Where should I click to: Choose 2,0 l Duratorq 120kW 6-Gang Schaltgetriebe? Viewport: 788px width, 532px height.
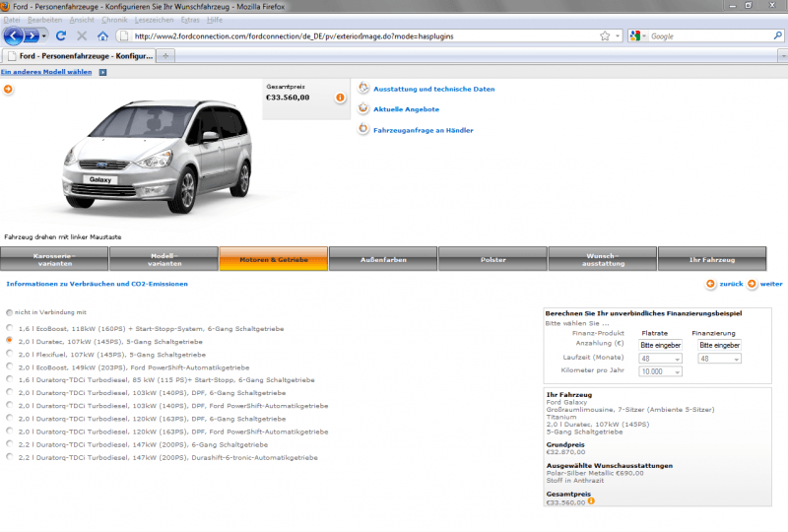click(10, 418)
